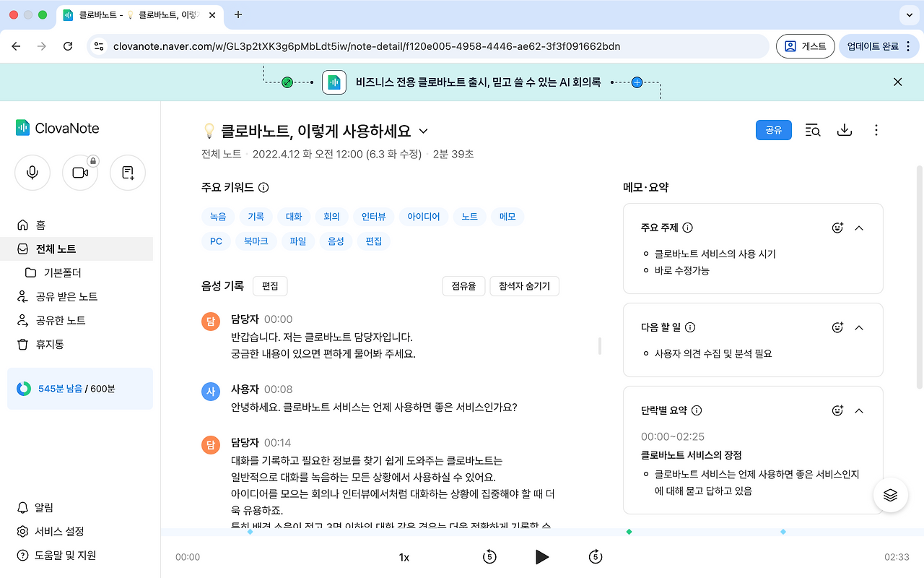Open 공유 받은 노트 in the sidebar

(77, 296)
